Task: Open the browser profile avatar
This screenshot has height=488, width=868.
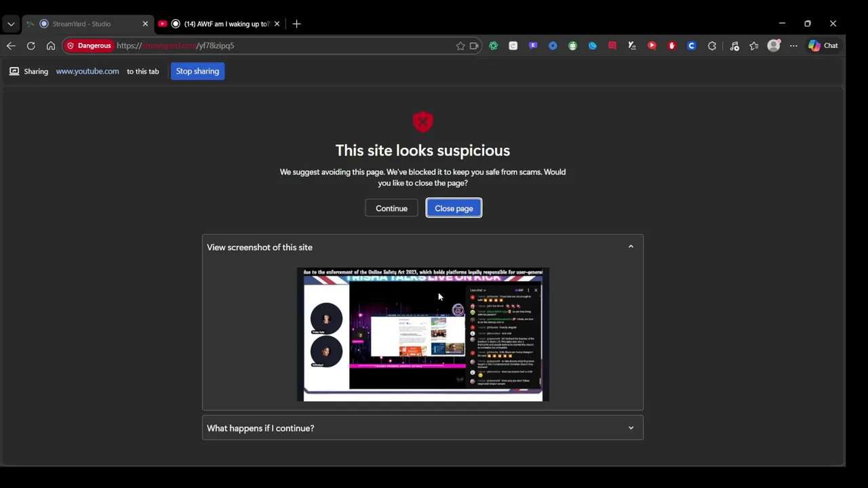Action: (x=774, y=45)
